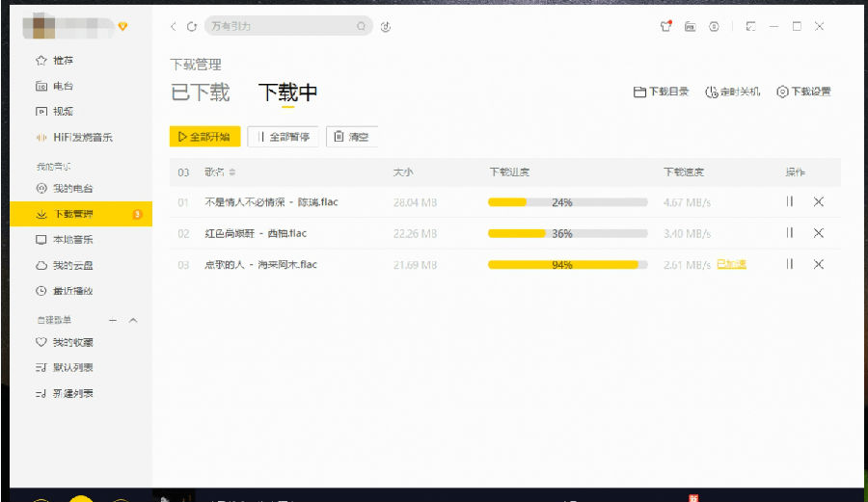The height and width of the screenshot is (502, 868).
Task: Click the 全部暂停 button
Action: pos(283,137)
